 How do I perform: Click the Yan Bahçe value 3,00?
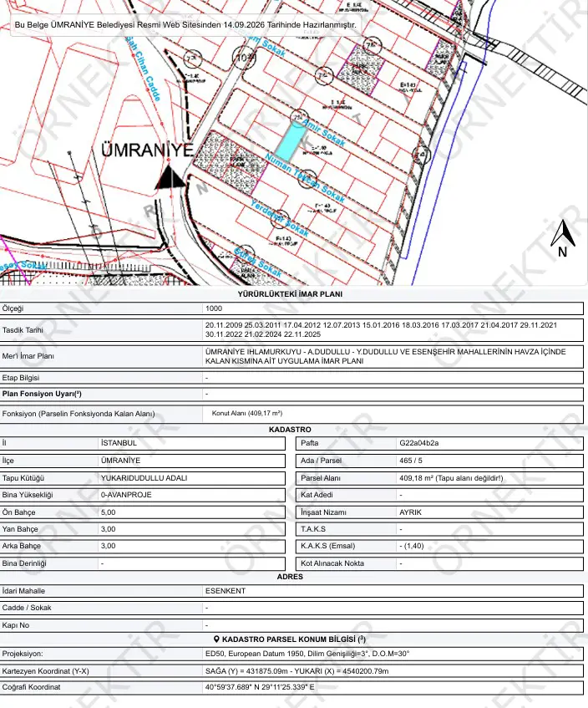tap(109, 529)
